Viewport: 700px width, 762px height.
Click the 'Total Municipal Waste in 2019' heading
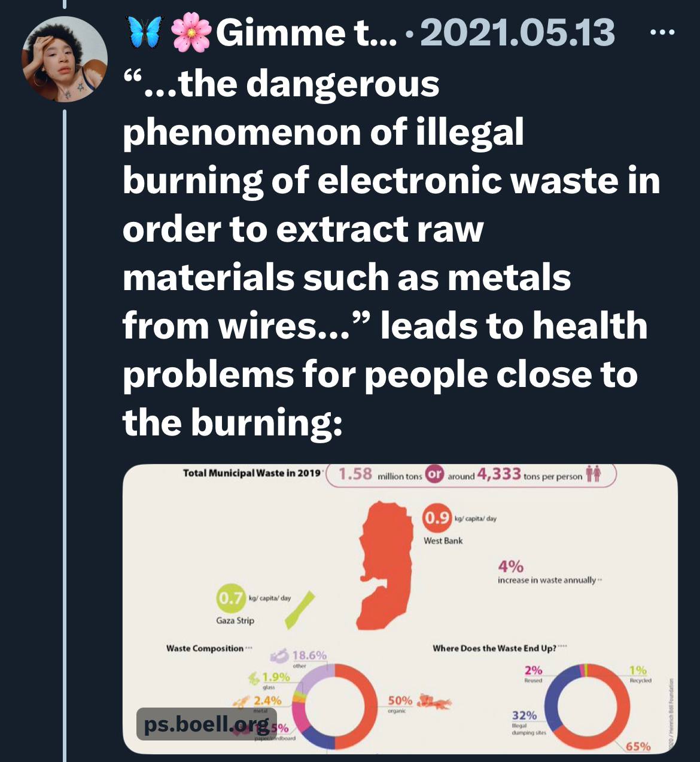click(252, 473)
